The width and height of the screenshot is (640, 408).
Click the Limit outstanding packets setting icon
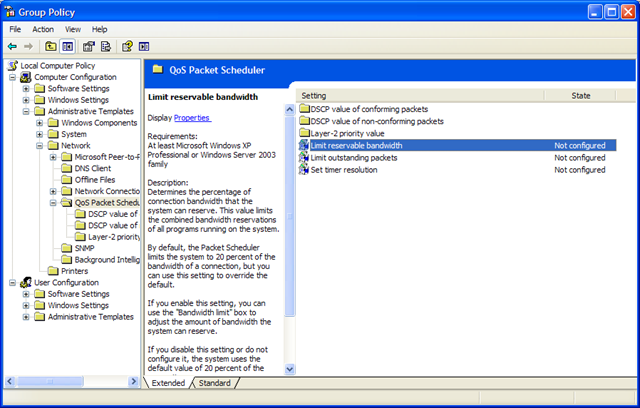coord(304,157)
